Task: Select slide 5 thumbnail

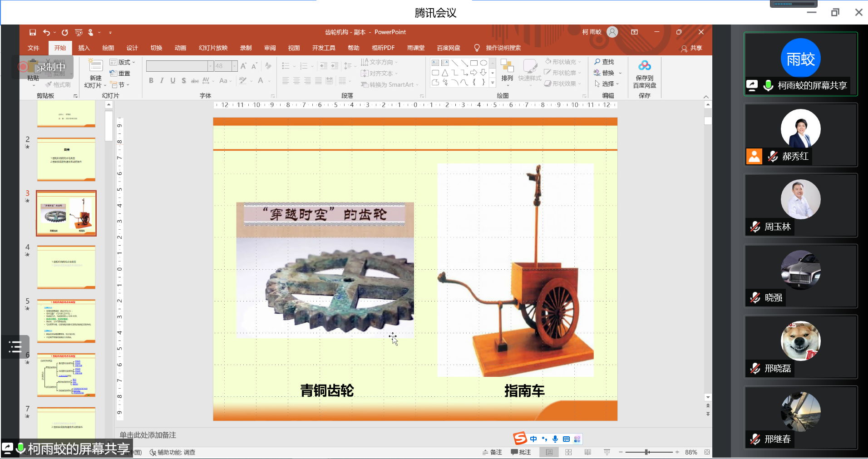Action: click(66, 321)
